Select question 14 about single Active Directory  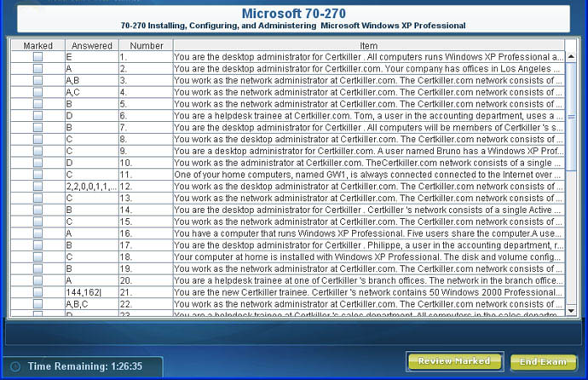pos(369,210)
